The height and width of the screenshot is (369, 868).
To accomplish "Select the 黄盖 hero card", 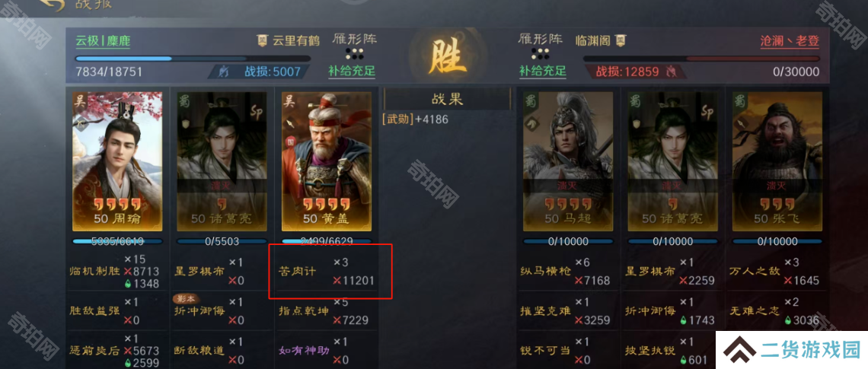I will click(327, 161).
